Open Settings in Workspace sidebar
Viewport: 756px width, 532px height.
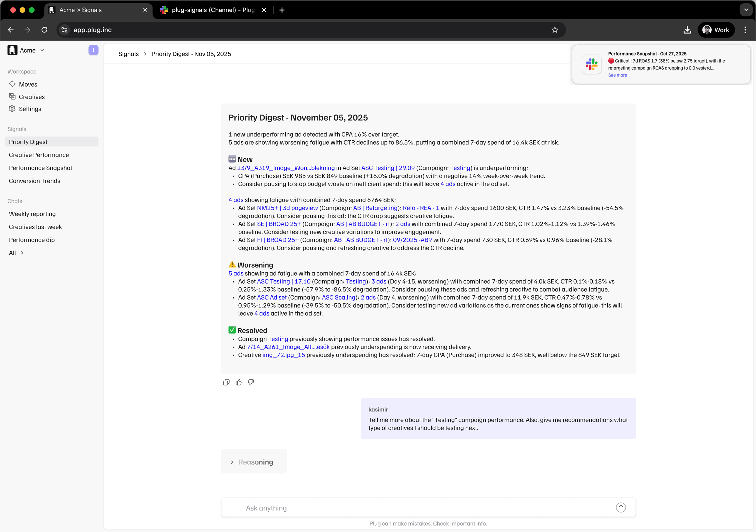click(30, 109)
